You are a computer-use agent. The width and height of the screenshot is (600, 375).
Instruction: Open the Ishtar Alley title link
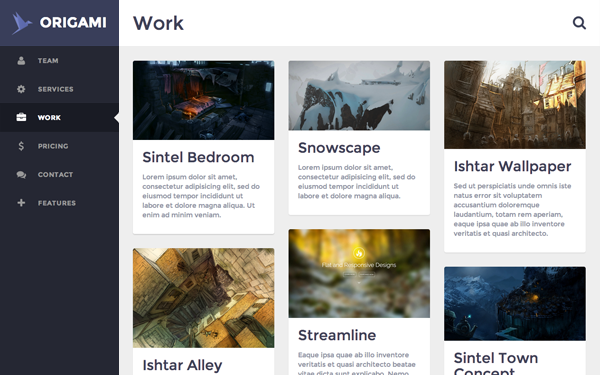click(x=182, y=365)
